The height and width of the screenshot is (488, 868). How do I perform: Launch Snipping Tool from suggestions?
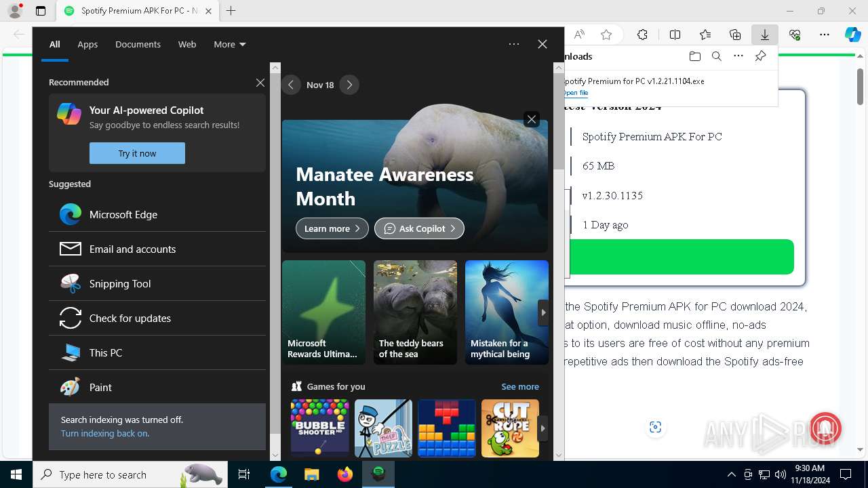point(157,283)
